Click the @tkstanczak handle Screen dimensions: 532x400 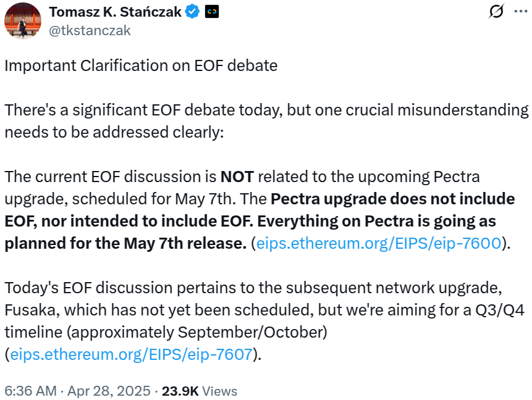(90, 30)
